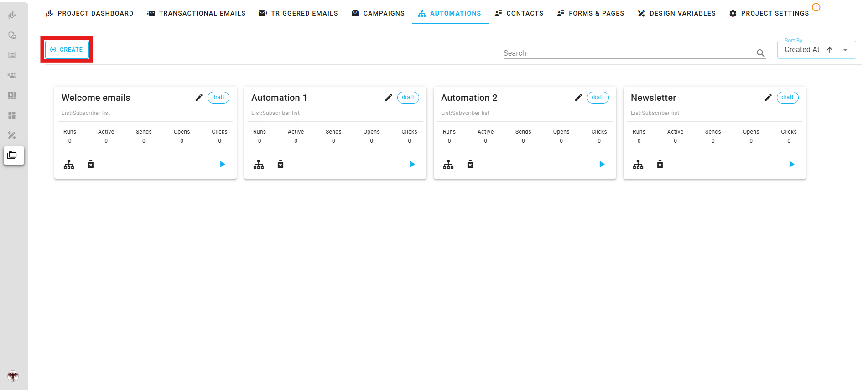Start the Welcome emails automation

coord(223,164)
